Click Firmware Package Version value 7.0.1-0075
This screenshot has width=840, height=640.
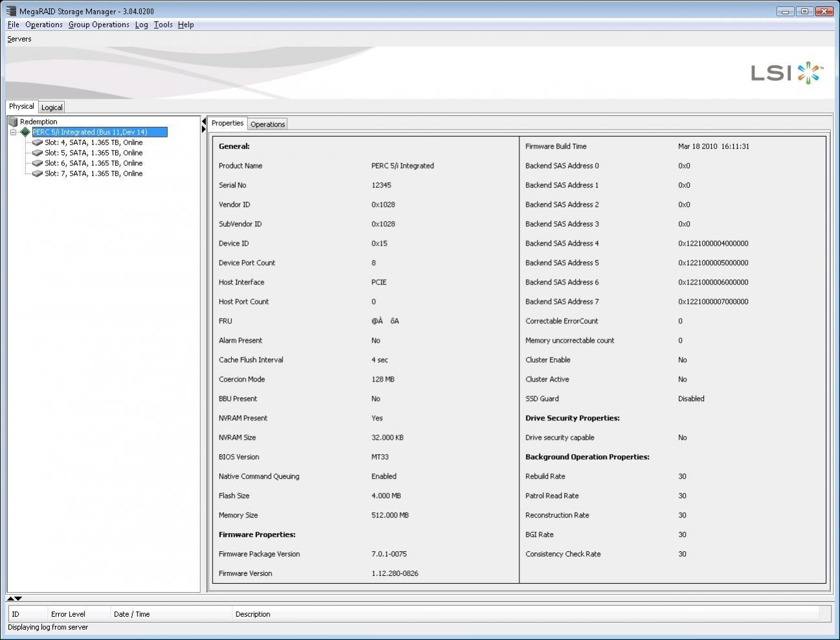click(389, 554)
